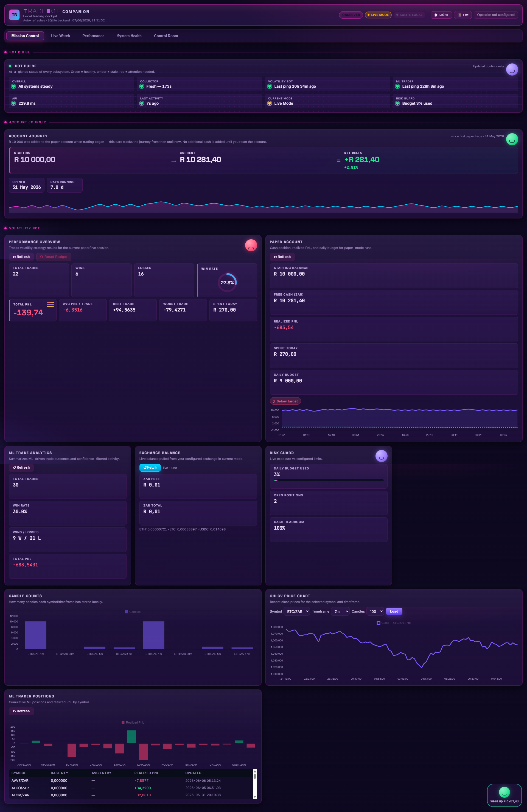The height and width of the screenshot is (812, 527).
Task: Refresh the Paper Account card
Action: click(282, 257)
